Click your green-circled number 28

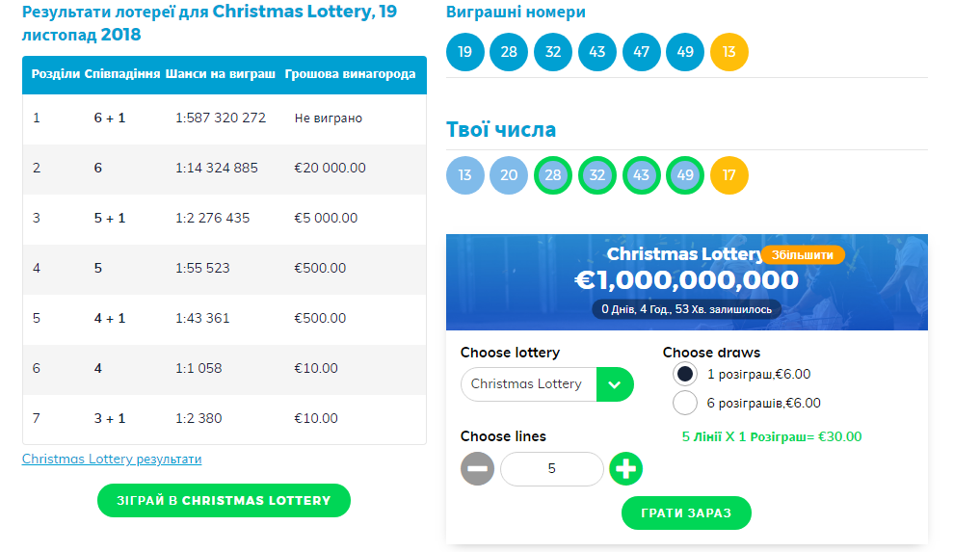tap(553, 175)
